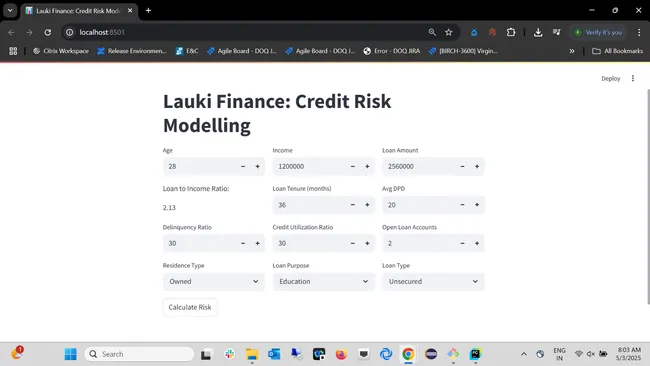Increase Age with the plus stepper
This screenshot has width=650, height=366.
point(257,166)
